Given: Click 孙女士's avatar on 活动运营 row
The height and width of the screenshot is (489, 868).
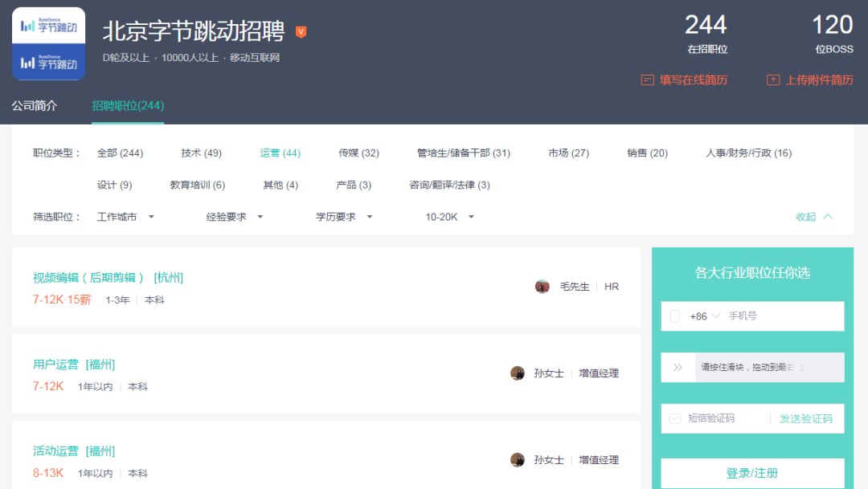Looking at the screenshot, I should (x=518, y=459).
